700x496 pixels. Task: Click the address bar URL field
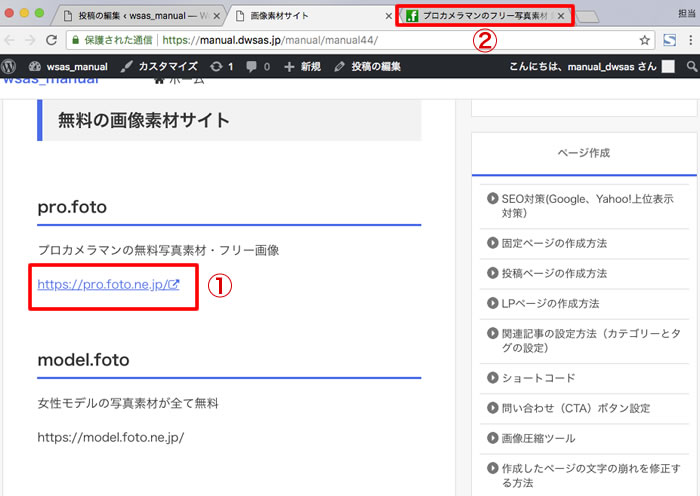click(400, 40)
